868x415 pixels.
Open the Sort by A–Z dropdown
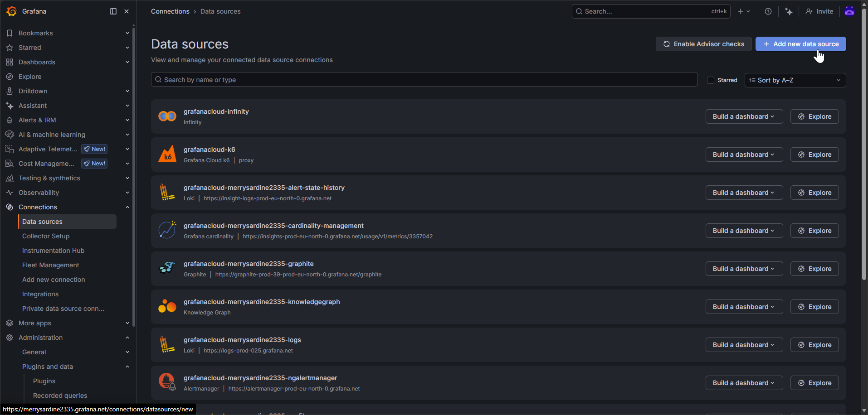click(795, 80)
